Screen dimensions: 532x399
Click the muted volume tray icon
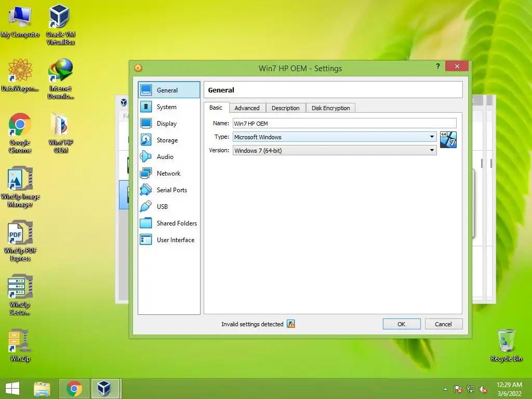pyautogui.click(x=483, y=389)
